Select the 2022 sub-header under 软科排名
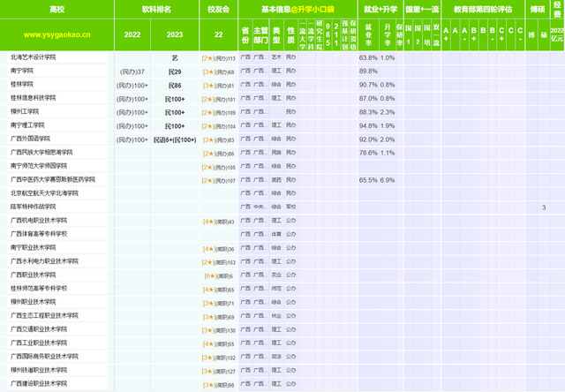 point(132,35)
